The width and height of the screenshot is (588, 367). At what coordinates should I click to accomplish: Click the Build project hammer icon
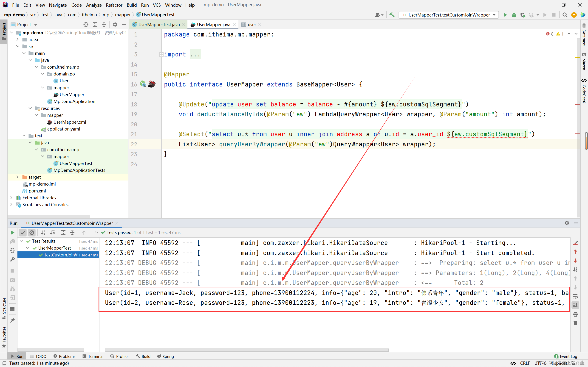click(392, 15)
